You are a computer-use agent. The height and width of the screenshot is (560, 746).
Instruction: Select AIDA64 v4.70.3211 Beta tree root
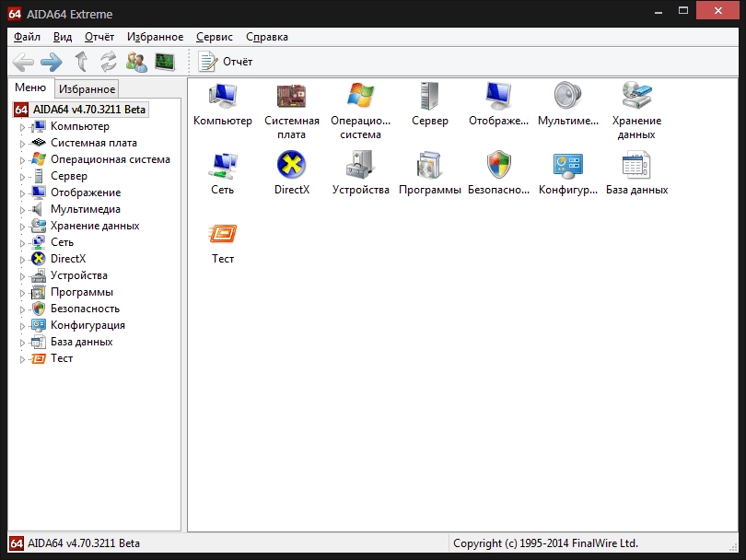pos(80,110)
